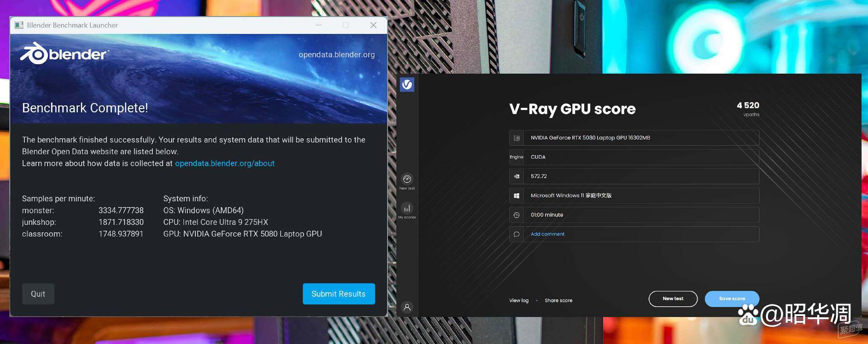Click the V-Ray score value 4 520
This screenshot has height=344, width=868.
[x=748, y=105]
